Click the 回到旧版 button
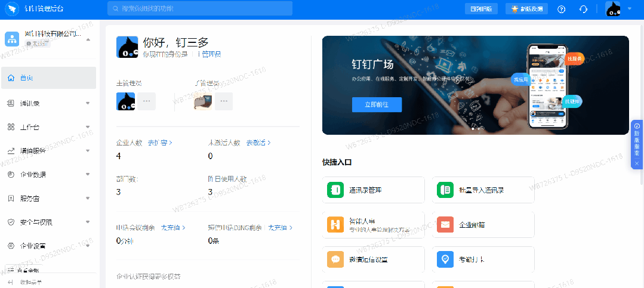 (481, 9)
